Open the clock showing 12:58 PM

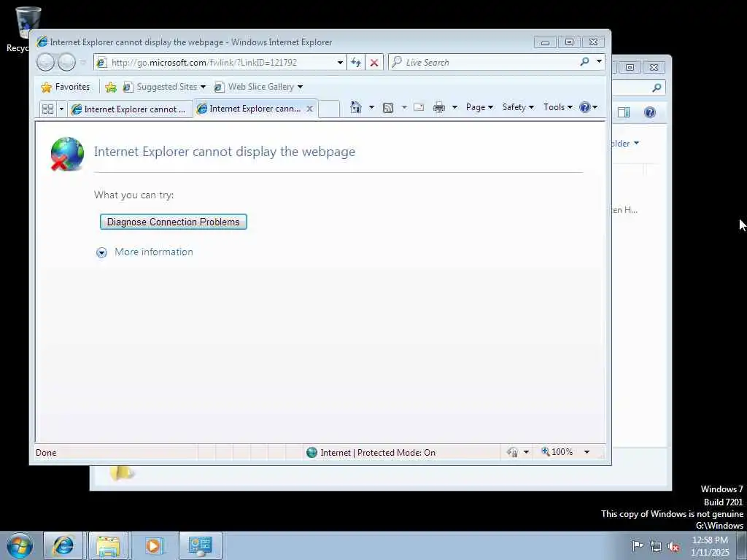coord(710,546)
